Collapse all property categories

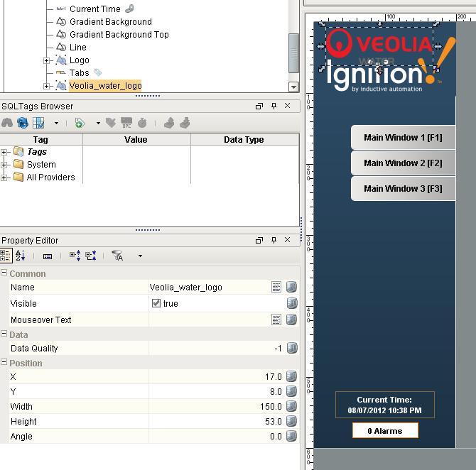[x=91, y=256]
